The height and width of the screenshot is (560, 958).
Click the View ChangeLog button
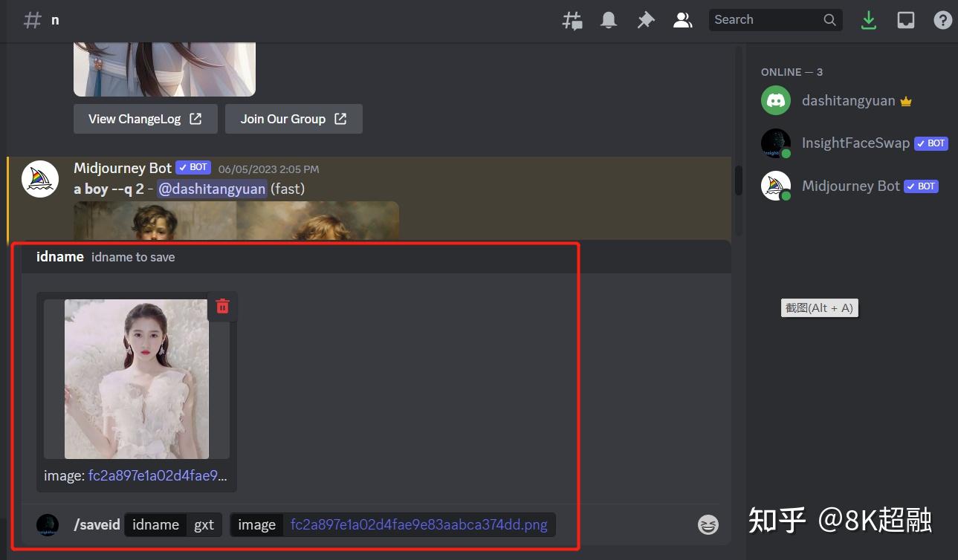coord(146,119)
